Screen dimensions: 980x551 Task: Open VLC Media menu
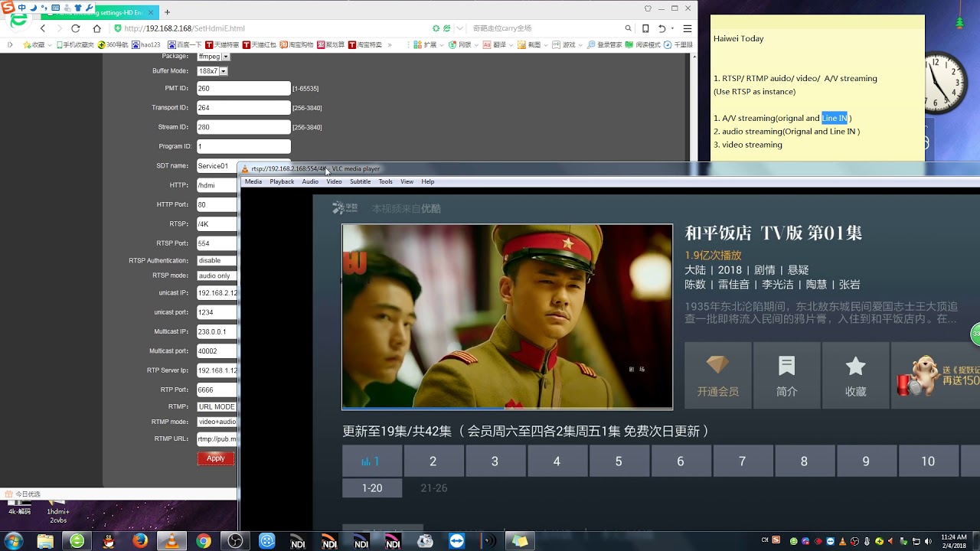point(253,181)
